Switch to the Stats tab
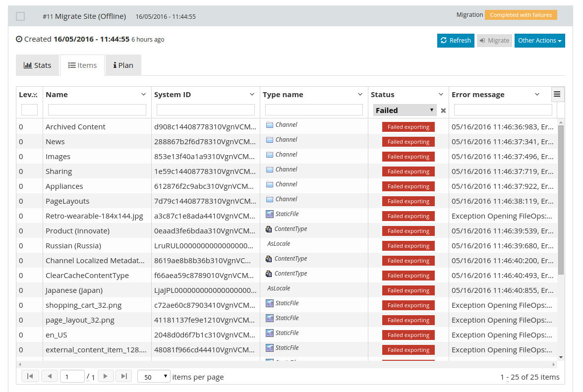Image resolution: width=583 pixels, height=392 pixels. tap(37, 65)
